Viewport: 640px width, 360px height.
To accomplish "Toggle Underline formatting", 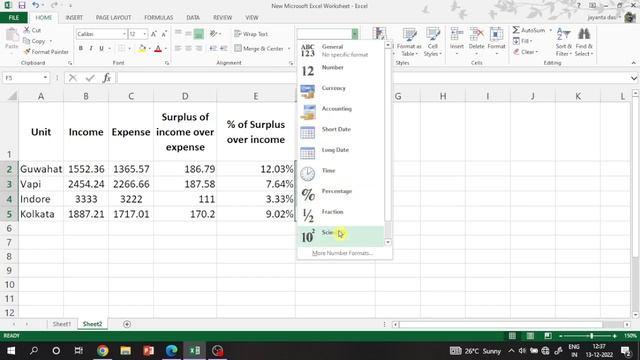I will [x=101, y=49].
